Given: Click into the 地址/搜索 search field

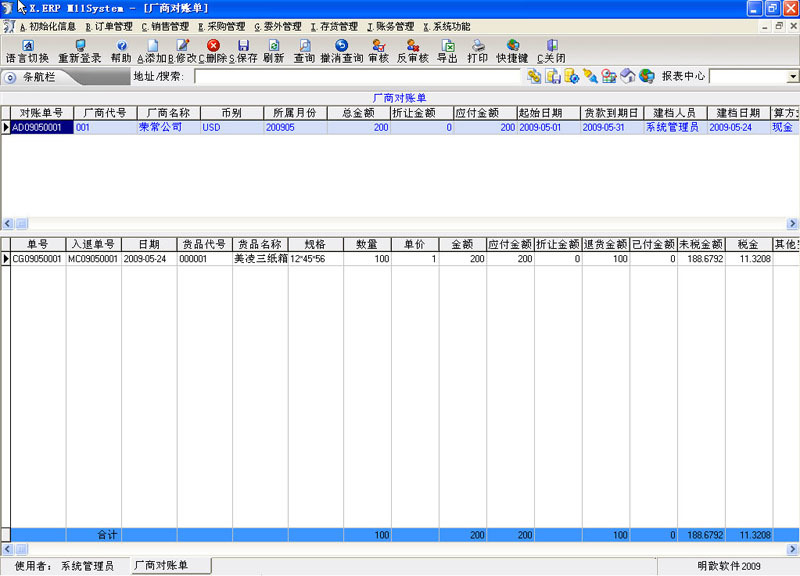Looking at the screenshot, I should point(358,77).
